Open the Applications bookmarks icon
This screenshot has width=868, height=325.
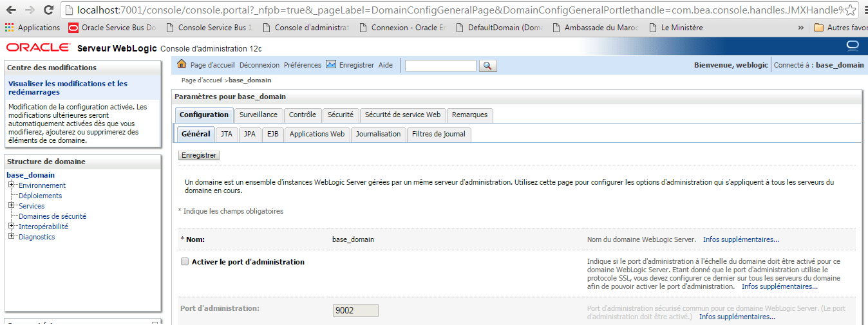[10, 28]
